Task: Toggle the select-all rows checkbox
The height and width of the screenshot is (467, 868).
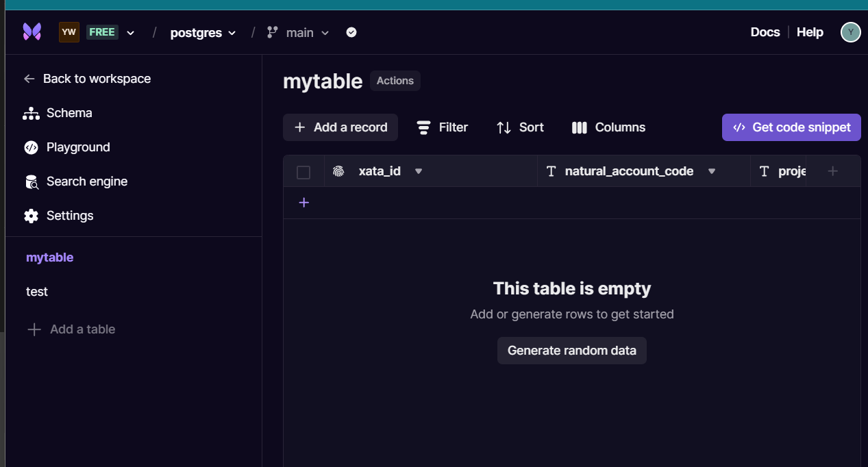Action: pos(303,172)
